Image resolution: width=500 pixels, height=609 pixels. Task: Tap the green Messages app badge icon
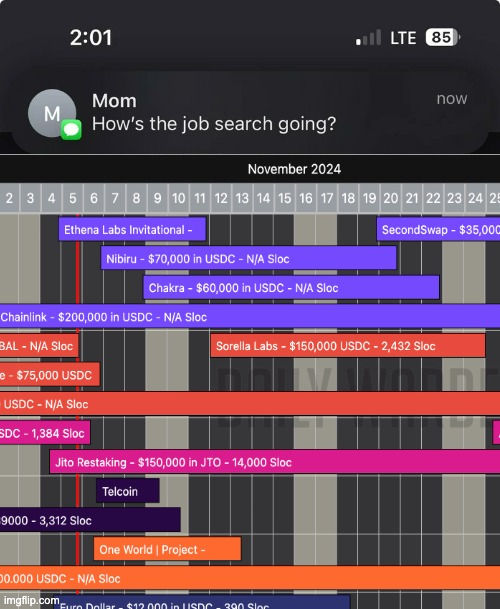point(71,130)
